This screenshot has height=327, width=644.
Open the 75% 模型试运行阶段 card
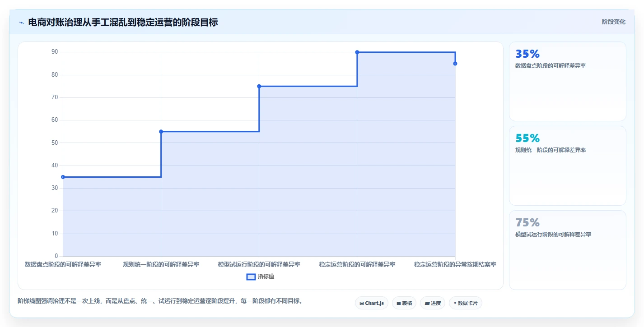[567, 250]
